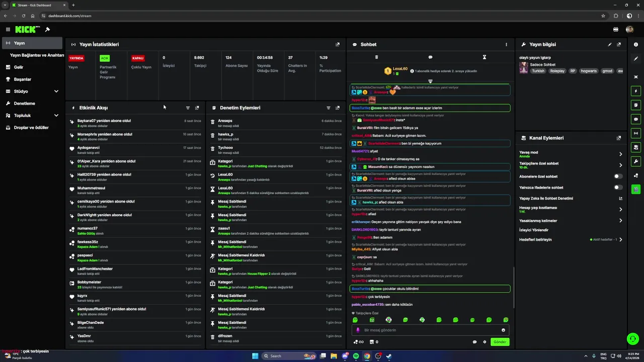Screen dimensions: 644x362
Task: Click the Roleplay tag chip
Action: (557, 71)
